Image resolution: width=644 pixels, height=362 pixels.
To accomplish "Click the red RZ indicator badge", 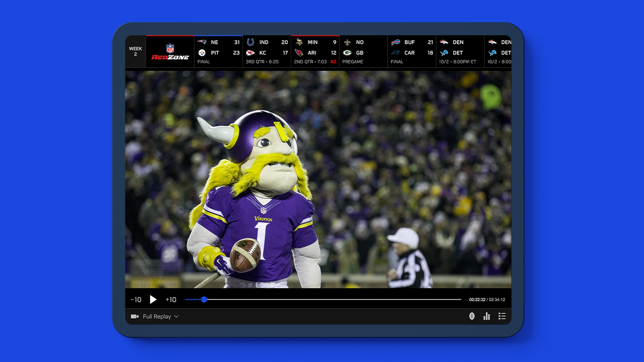I will [333, 62].
